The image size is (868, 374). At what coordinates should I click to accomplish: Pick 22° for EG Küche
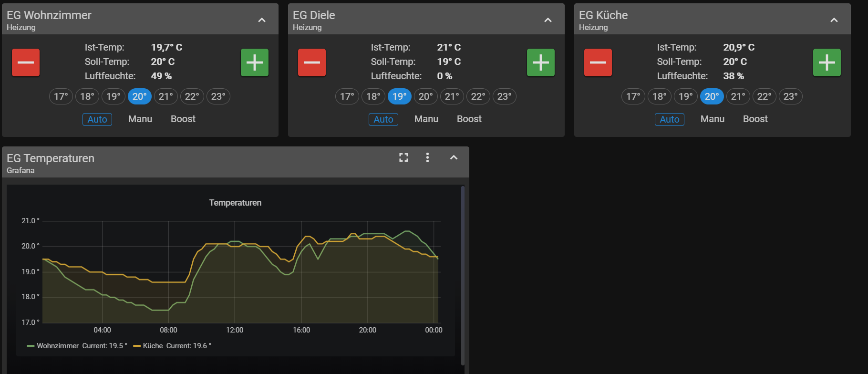pos(765,96)
